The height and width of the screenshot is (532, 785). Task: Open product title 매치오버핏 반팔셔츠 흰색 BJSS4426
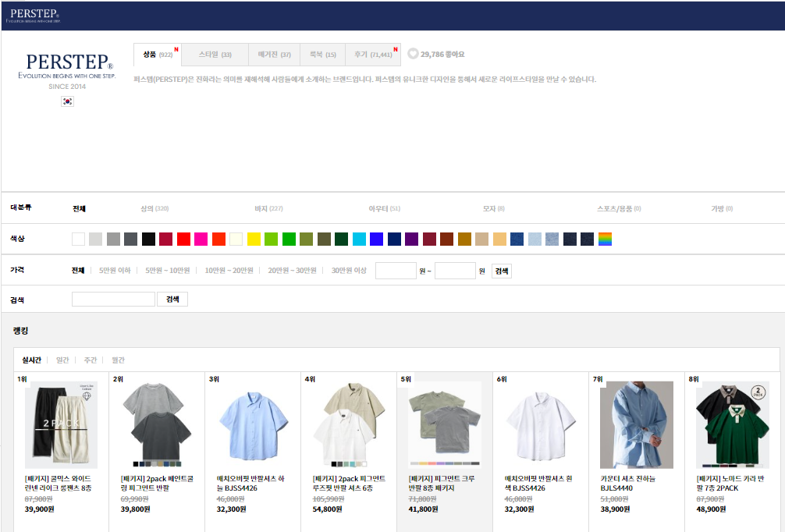pos(538,484)
